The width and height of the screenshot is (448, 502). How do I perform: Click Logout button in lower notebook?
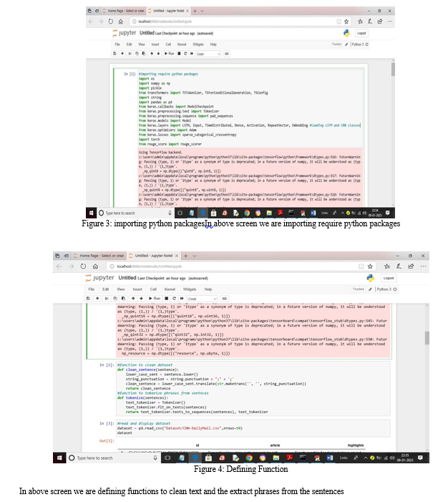[x=389, y=278]
